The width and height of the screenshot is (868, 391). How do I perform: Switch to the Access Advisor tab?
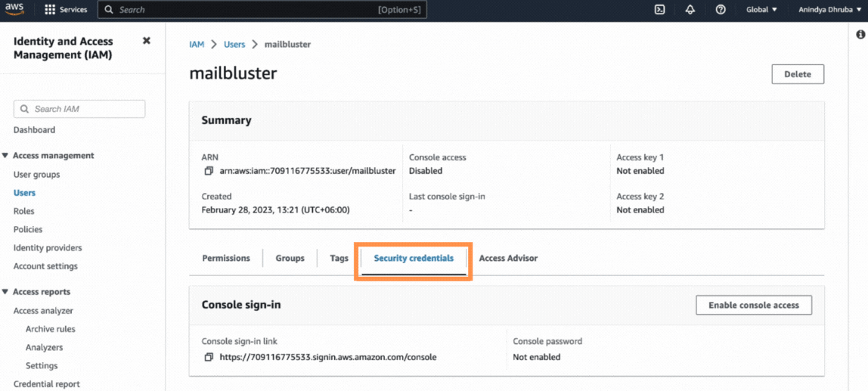tap(508, 258)
